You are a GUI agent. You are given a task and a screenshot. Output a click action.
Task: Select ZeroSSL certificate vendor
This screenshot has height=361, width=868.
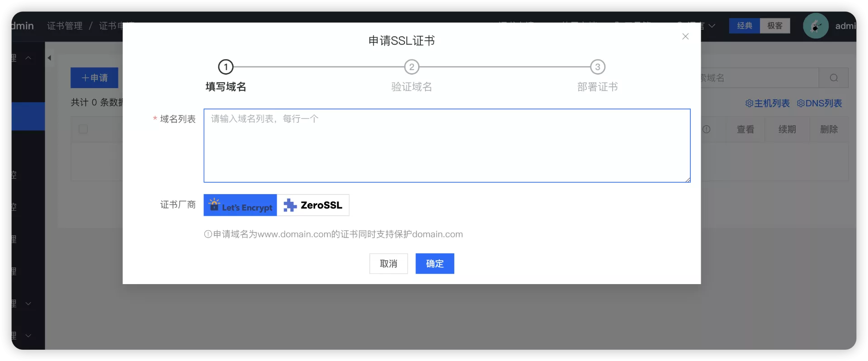click(313, 205)
